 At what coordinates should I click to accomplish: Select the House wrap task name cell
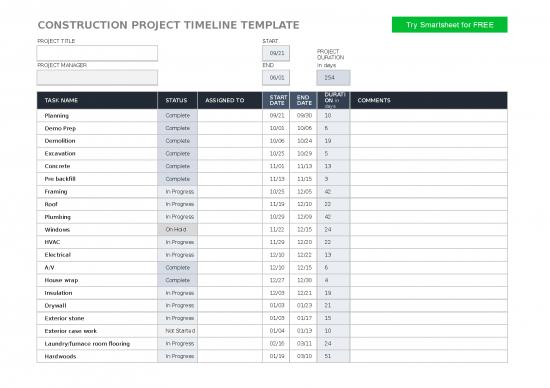(97, 280)
